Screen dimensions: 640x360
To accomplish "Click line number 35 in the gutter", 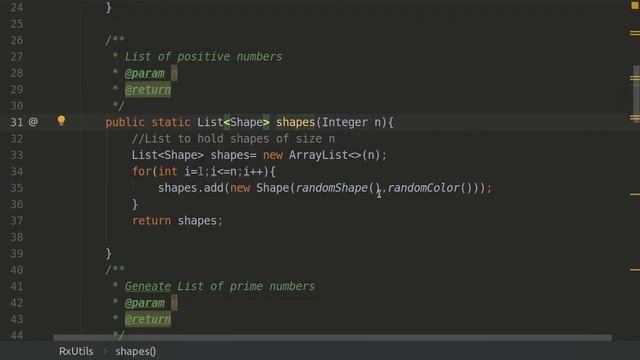I will point(17,188).
